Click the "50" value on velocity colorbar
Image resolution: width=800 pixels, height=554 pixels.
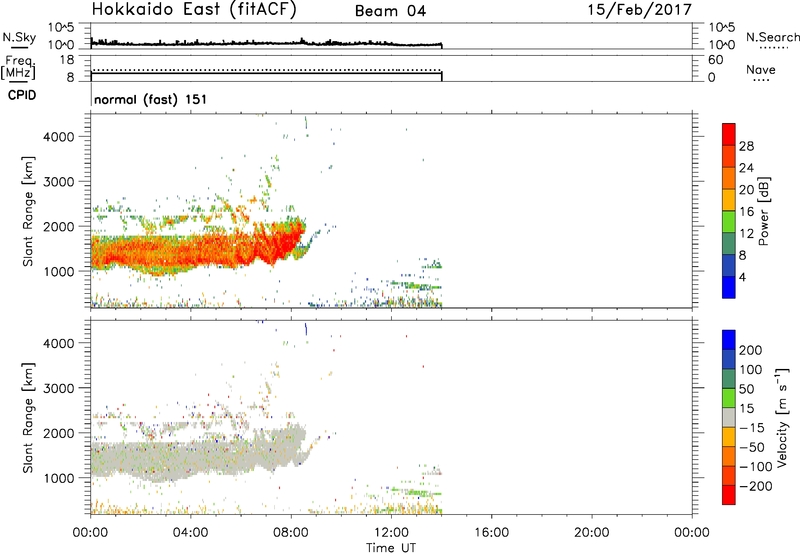tap(747, 389)
